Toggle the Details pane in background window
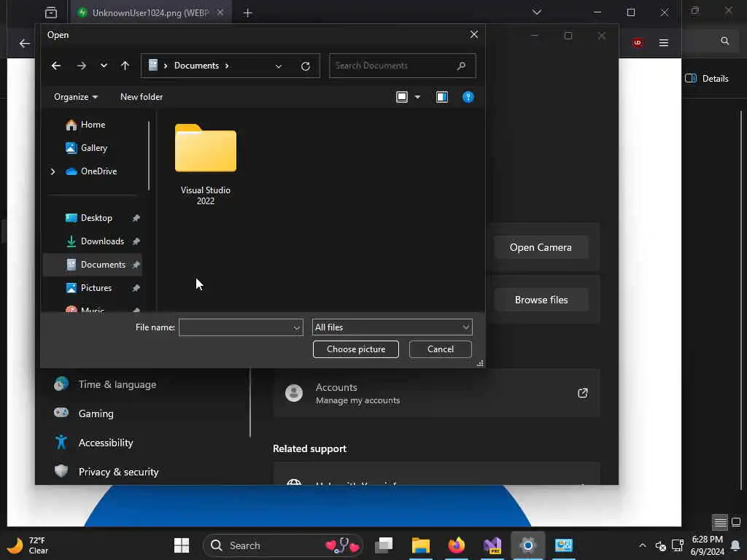 point(707,79)
